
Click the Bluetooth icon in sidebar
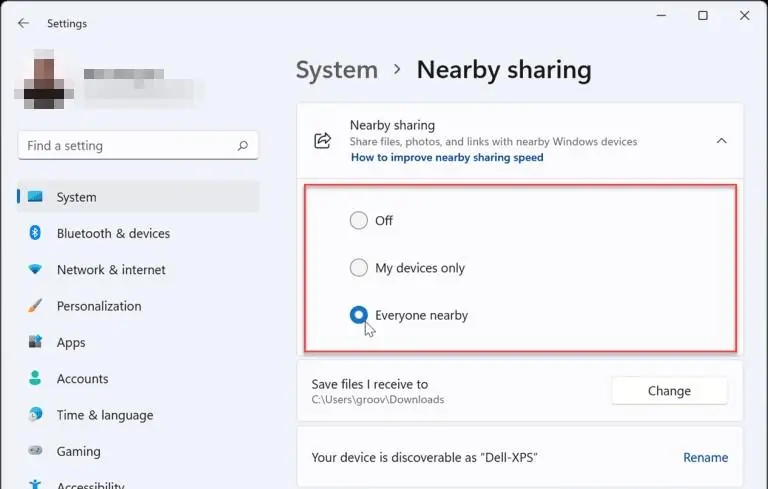point(35,233)
